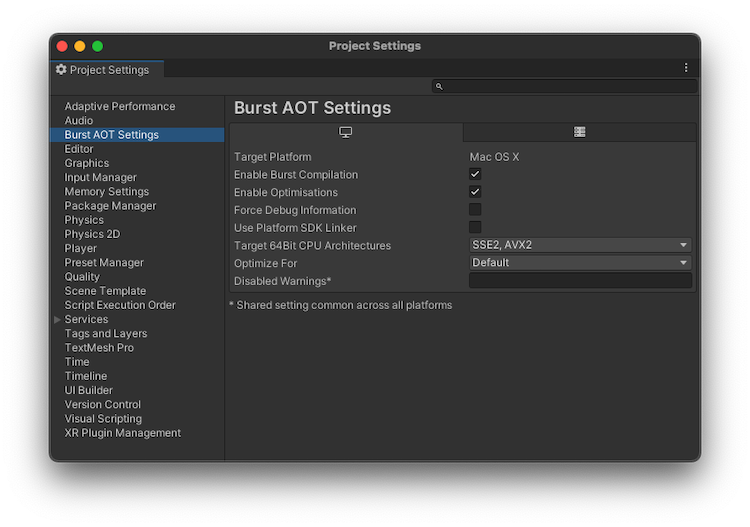Select Player in settings sidebar

coord(81,248)
